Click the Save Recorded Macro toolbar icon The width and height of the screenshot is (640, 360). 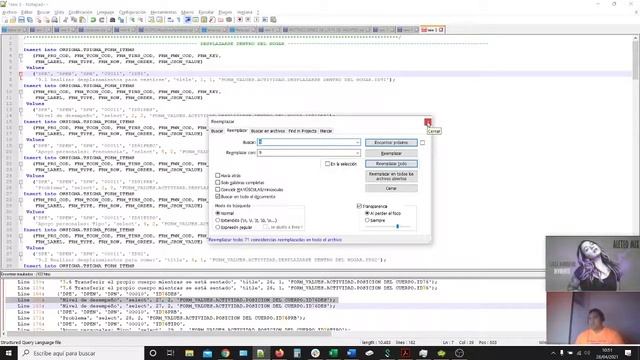[273, 20]
